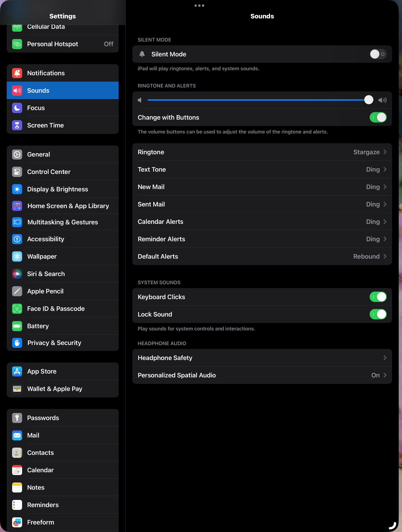This screenshot has width=402, height=532.
Task: Open the Accessibility settings icon
Action: (17, 239)
